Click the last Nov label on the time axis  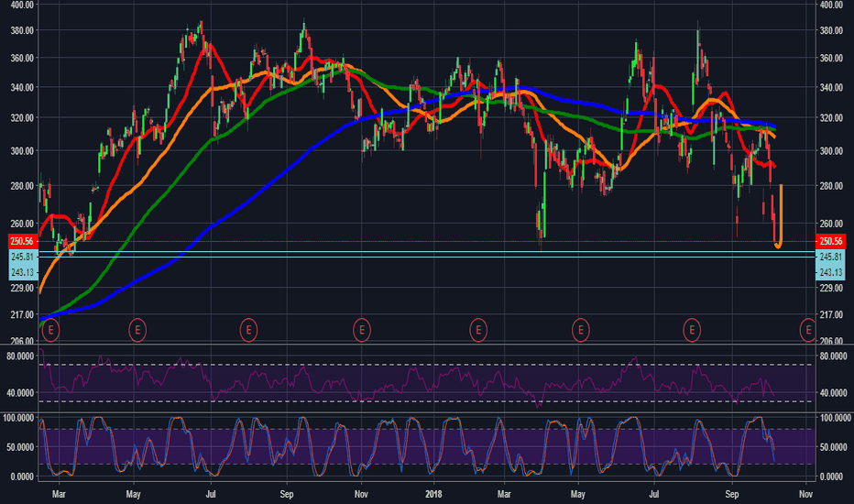click(805, 494)
